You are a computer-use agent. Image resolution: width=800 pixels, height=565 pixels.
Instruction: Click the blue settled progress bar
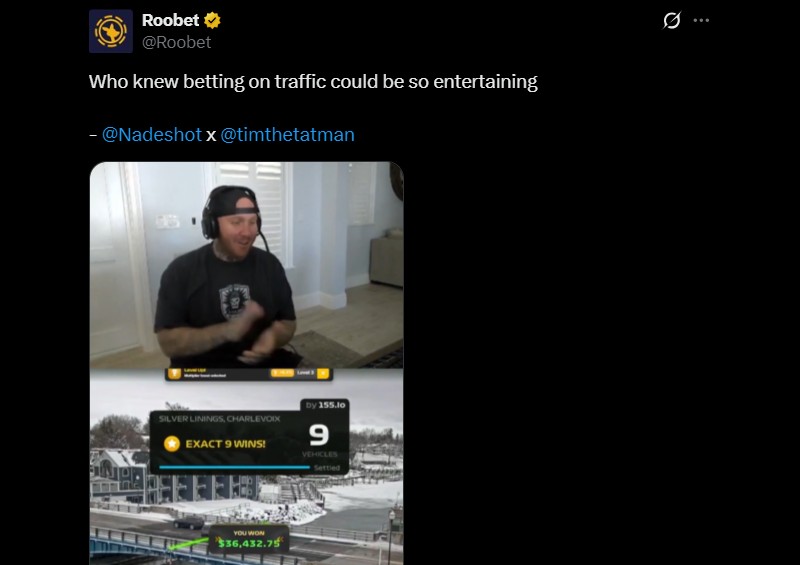point(234,467)
